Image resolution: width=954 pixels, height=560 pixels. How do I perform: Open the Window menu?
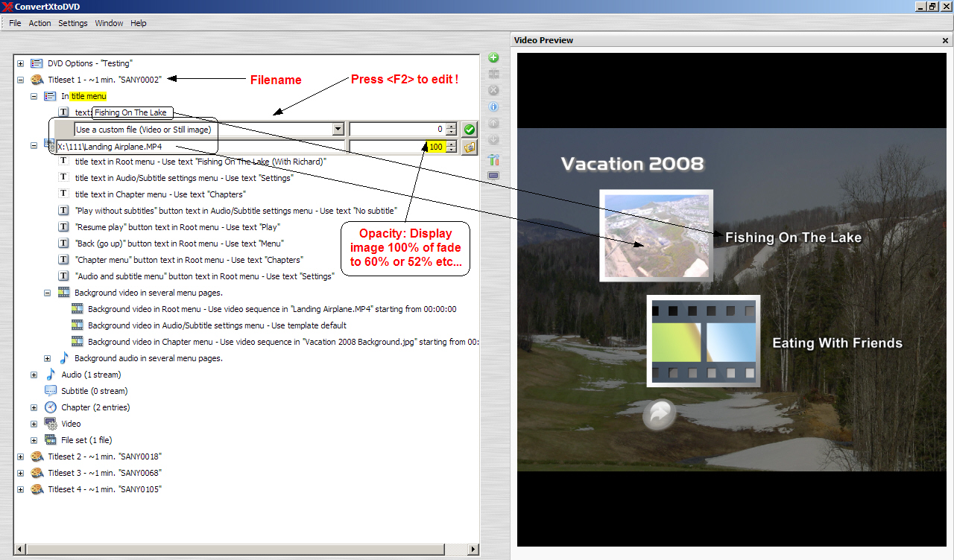pos(109,23)
